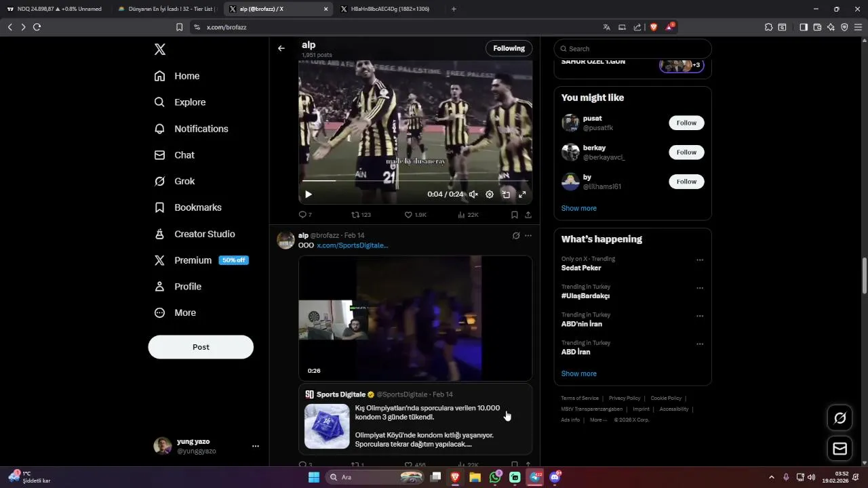This screenshot has height=488, width=868.
Task: Open the quoted Sports Digitale post
Action: click(x=415, y=420)
